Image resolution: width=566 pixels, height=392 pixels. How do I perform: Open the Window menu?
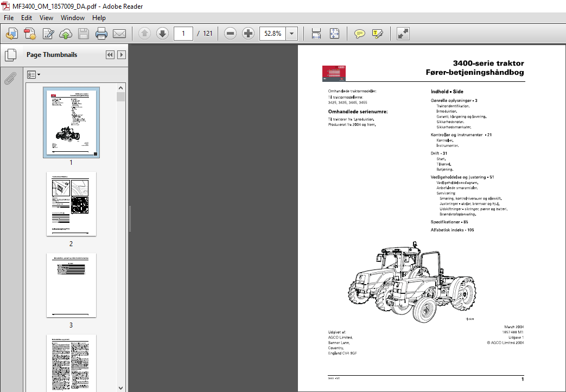(73, 18)
